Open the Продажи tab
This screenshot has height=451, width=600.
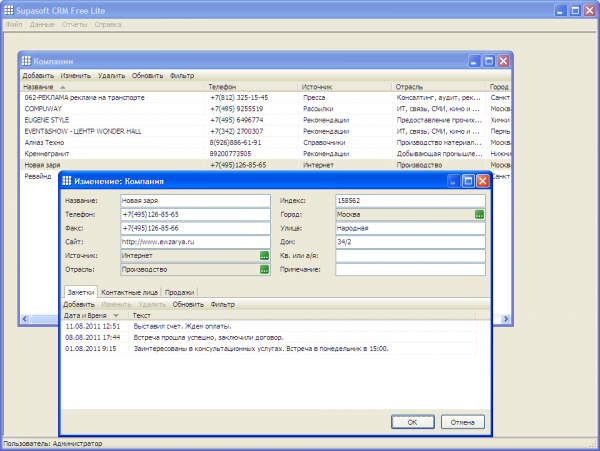[x=180, y=291]
